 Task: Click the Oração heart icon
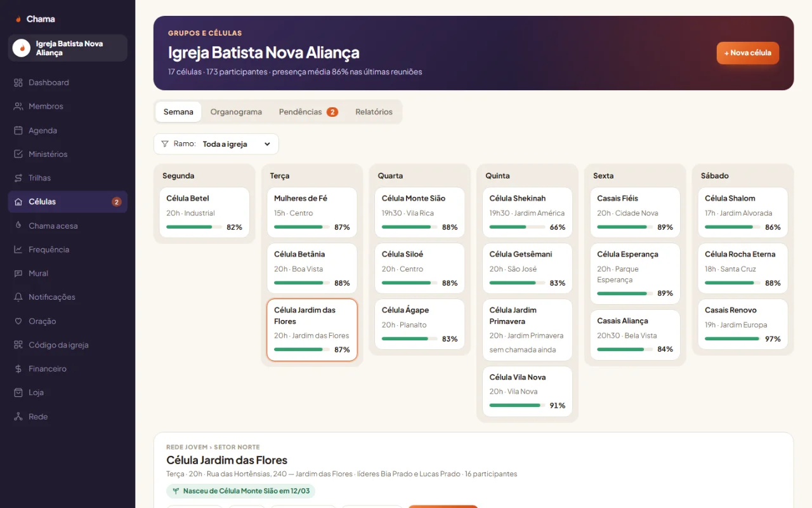coord(18,321)
